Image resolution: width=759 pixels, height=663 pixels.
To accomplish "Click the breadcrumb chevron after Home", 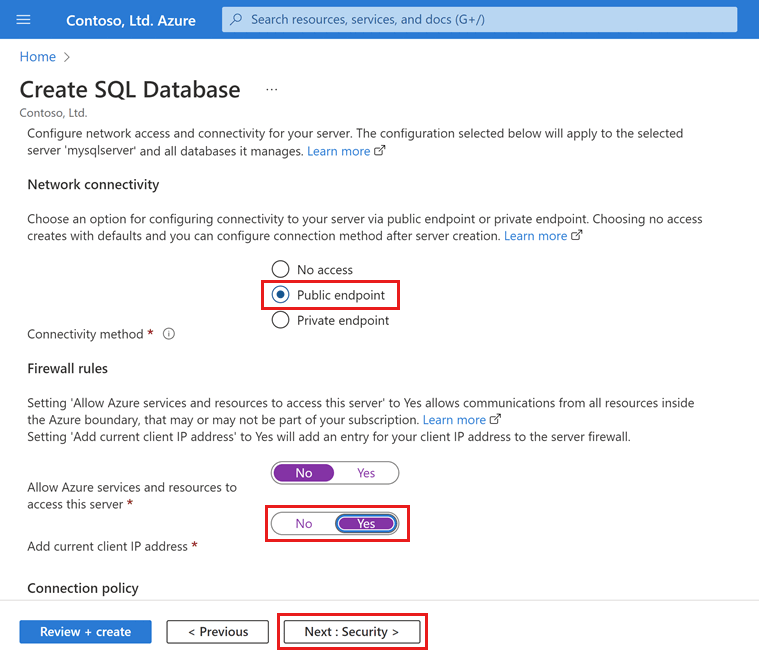I will pyautogui.click(x=67, y=57).
